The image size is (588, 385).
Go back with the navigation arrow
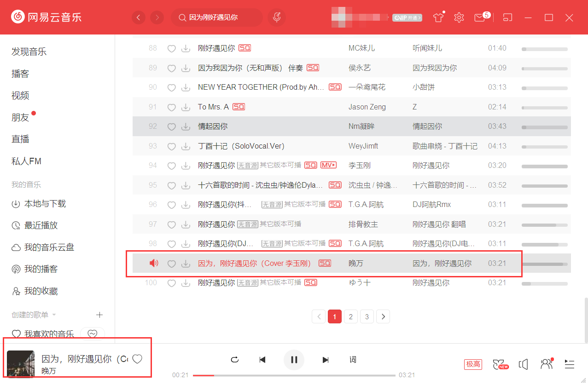click(139, 17)
